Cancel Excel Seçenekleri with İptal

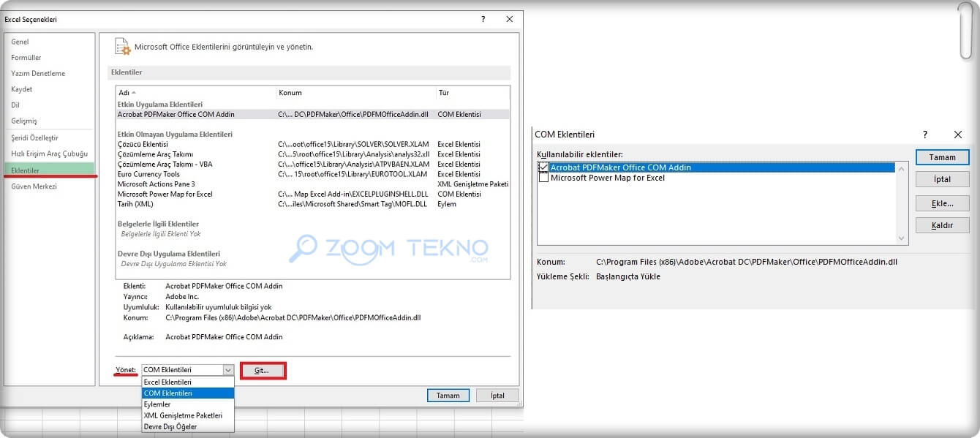tap(497, 396)
